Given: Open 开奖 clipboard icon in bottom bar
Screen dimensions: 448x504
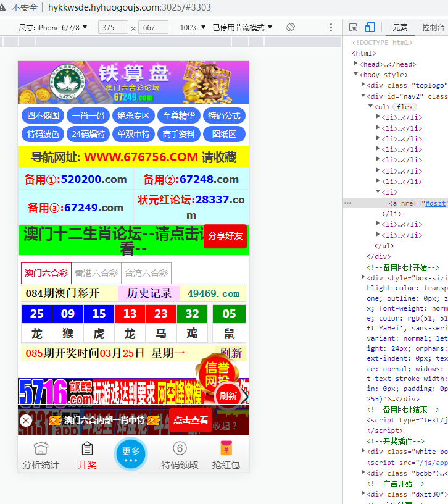Looking at the screenshot, I should click(x=87, y=448).
